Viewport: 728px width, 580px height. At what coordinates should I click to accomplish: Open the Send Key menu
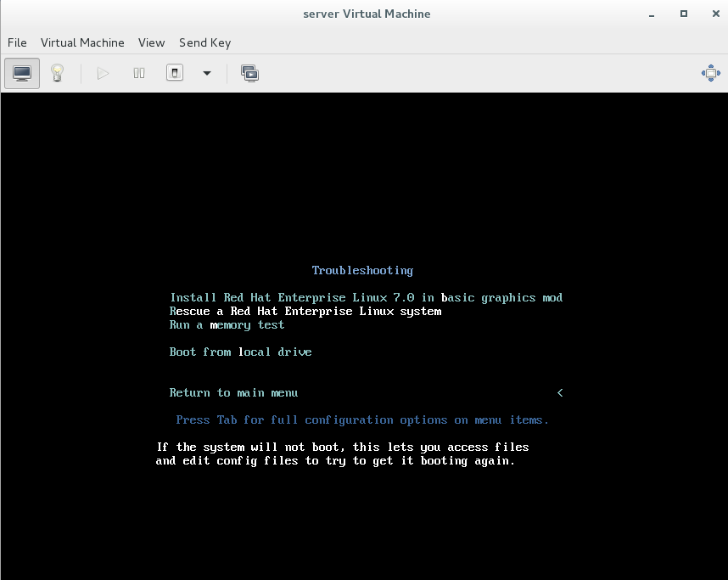[x=204, y=42]
